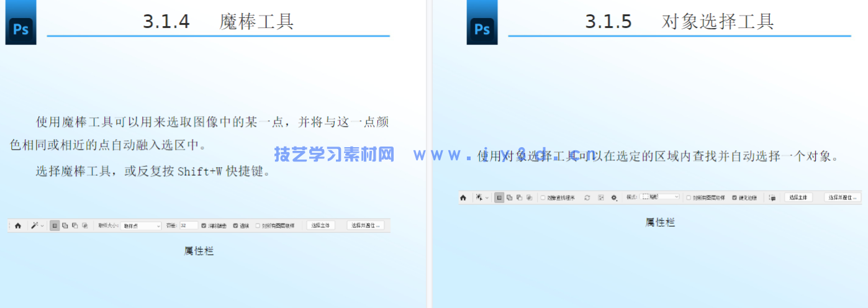Select the Object Selection tool icon
868x308 pixels.
tap(479, 197)
